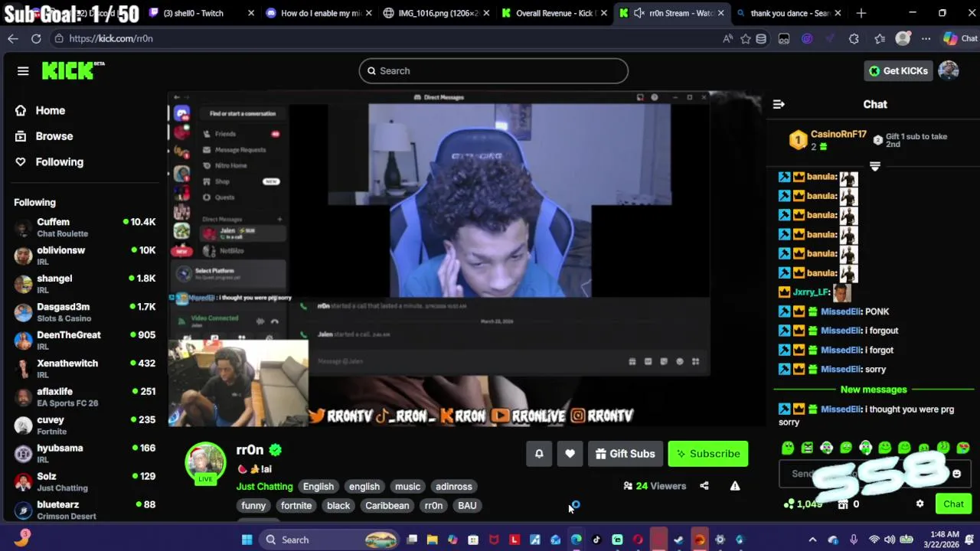Open the taskbar clock and calendar

click(x=945, y=540)
